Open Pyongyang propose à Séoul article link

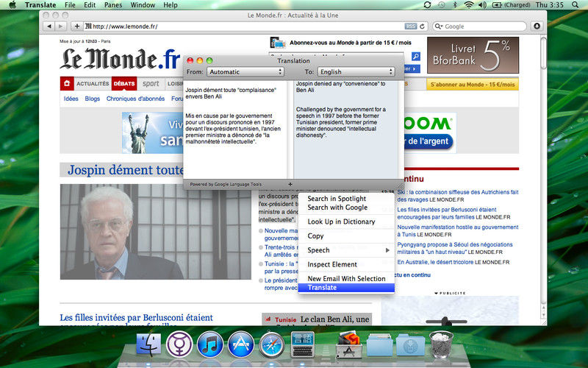click(x=454, y=248)
